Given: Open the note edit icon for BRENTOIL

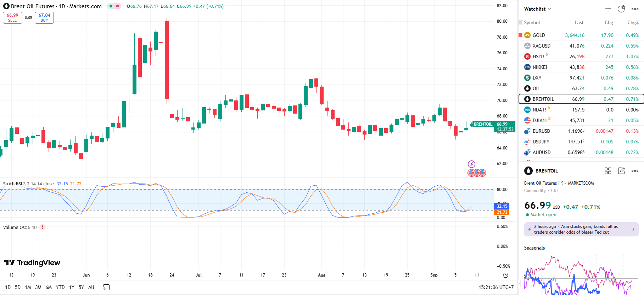Looking at the screenshot, I should 621,171.
